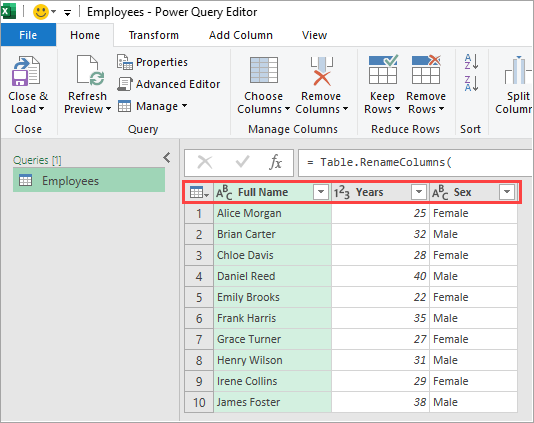The image size is (534, 423).
Task: Select the Years column header
Action: click(x=370, y=192)
